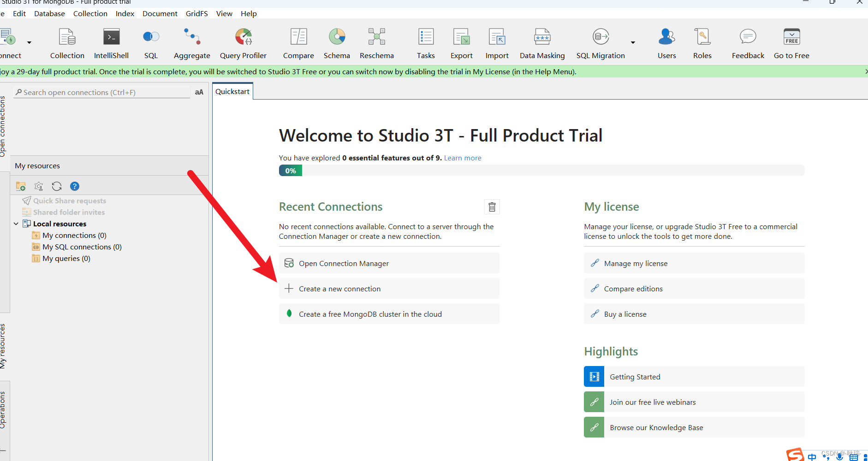Open the Reschema tool
Viewport: 868px width, 461px height.
point(377,44)
